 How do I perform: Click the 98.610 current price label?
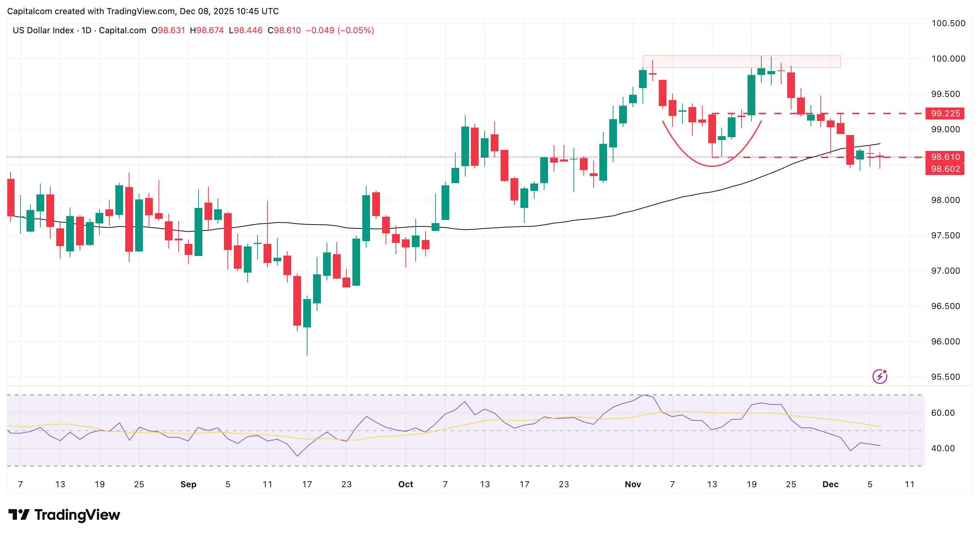(945, 157)
